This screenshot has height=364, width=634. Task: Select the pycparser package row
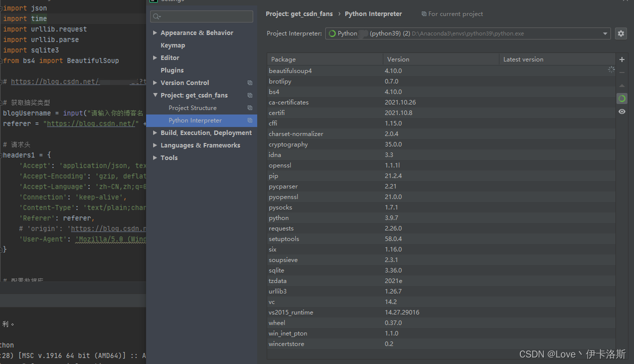[441, 186]
